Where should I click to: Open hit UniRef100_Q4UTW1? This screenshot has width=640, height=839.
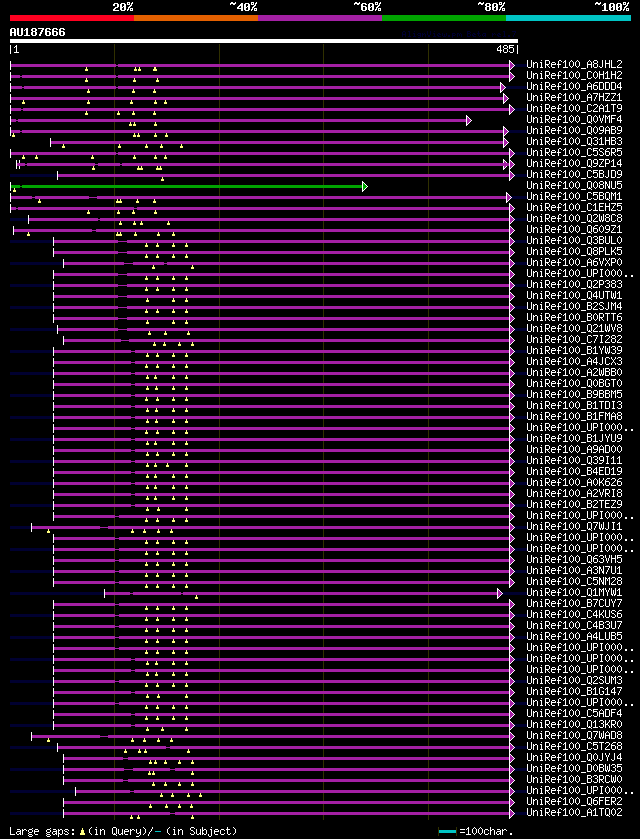coord(574,295)
